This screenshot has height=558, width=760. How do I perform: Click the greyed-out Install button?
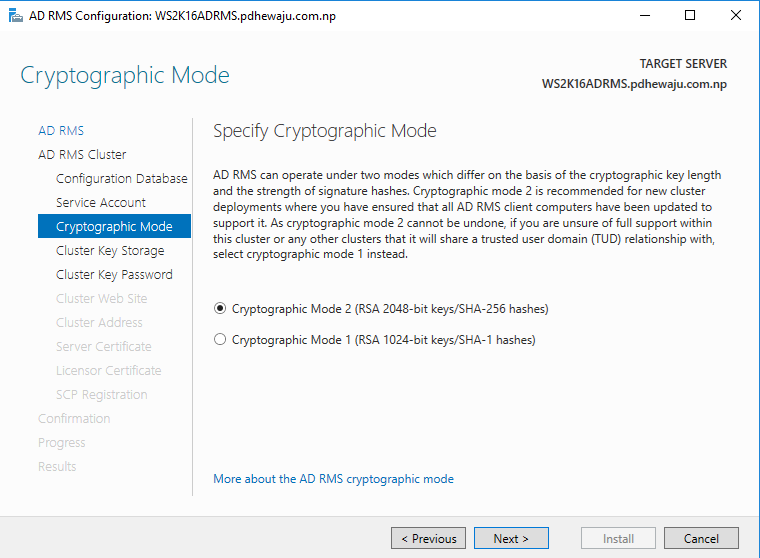click(618, 538)
